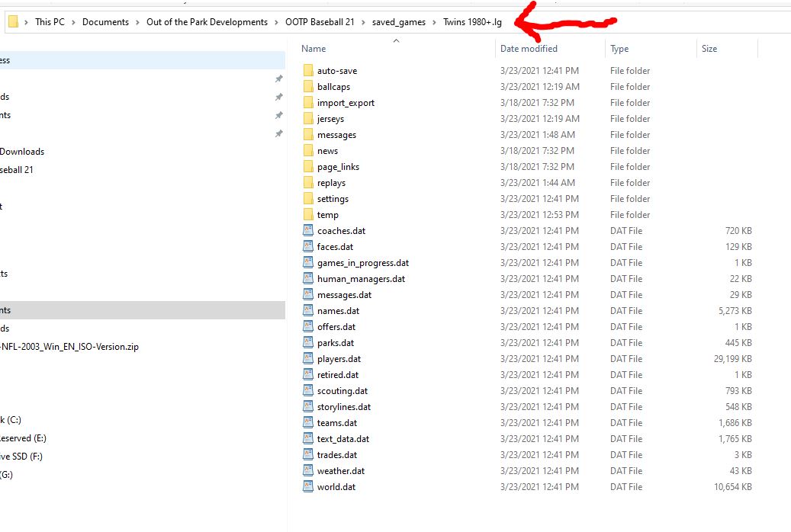Select the SSD (F:) drive in sidebar
Viewport: 791px width, 532px height.
(21, 456)
